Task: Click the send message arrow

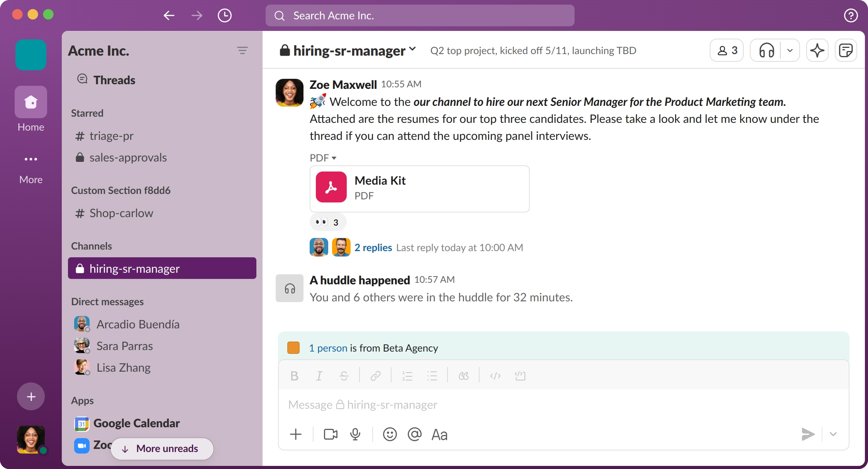Action: pyautogui.click(x=808, y=434)
